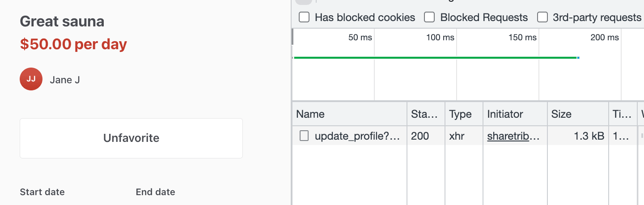The image size is (644, 205).
Task: Click the 1.3 kB size cell
Action: pyautogui.click(x=589, y=136)
